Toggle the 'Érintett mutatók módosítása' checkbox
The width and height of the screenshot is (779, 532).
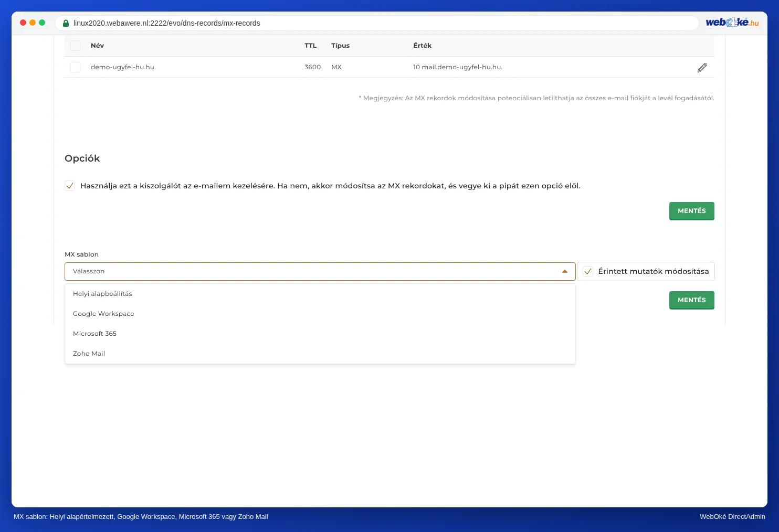[588, 271]
